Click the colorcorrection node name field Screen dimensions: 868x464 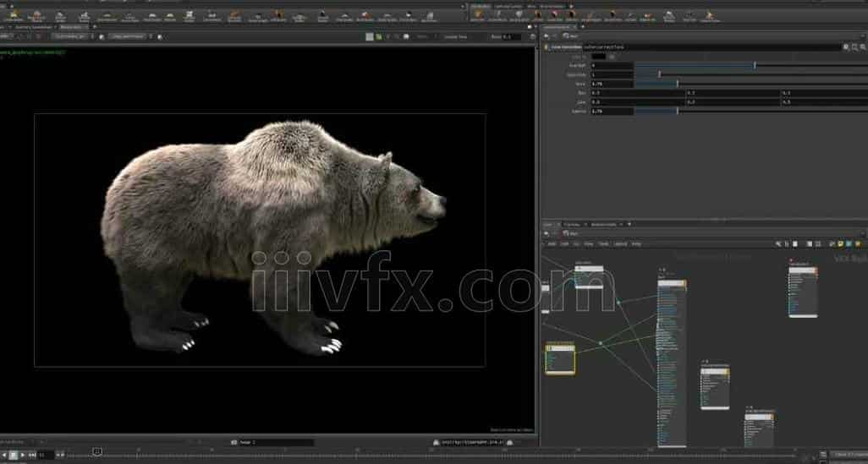tap(711, 47)
